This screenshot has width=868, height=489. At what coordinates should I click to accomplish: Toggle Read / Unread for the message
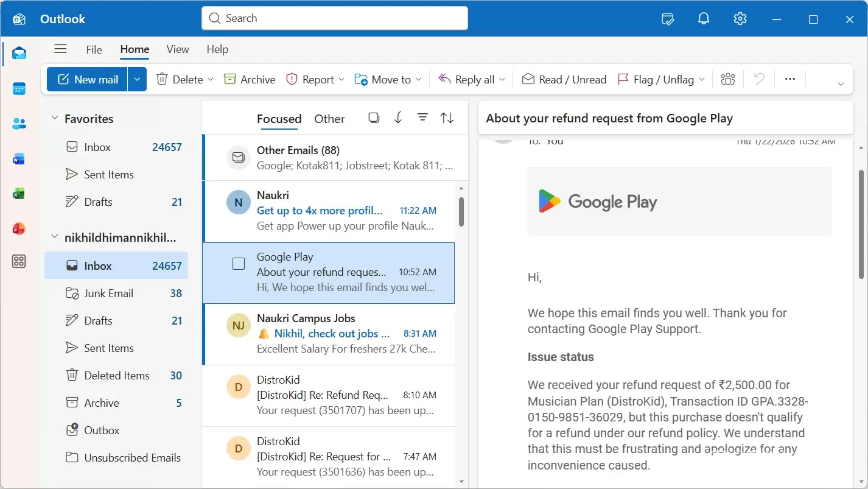coord(564,79)
